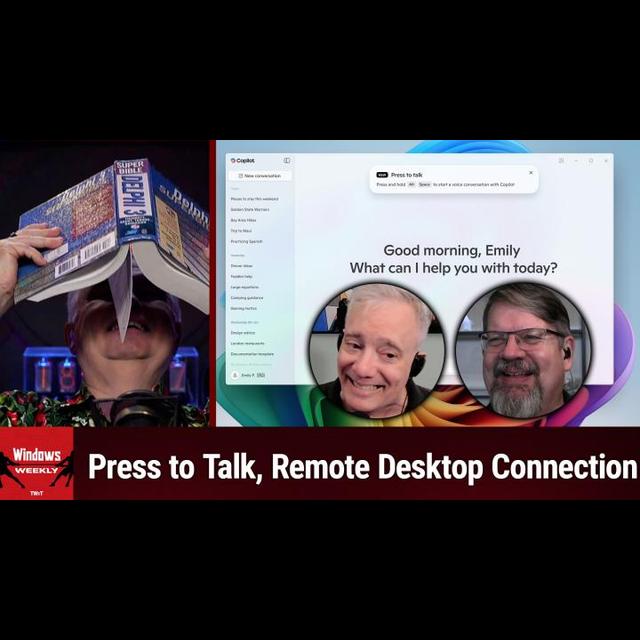Open the 'Trip to Maui' conversation
Viewport: 640px width, 640px height.
[x=241, y=231]
